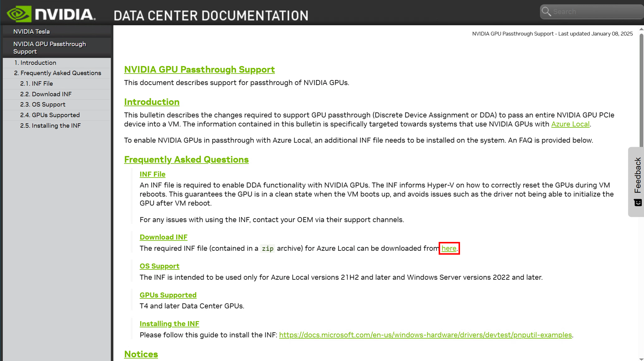Click the vertical scrollbar thumb
644x361 pixels.
pyautogui.click(x=641, y=90)
